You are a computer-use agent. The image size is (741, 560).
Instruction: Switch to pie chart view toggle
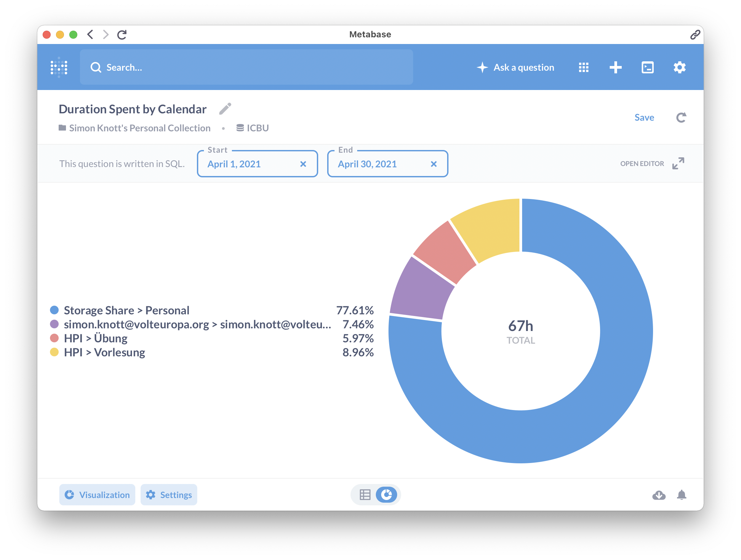coord(386,495)
